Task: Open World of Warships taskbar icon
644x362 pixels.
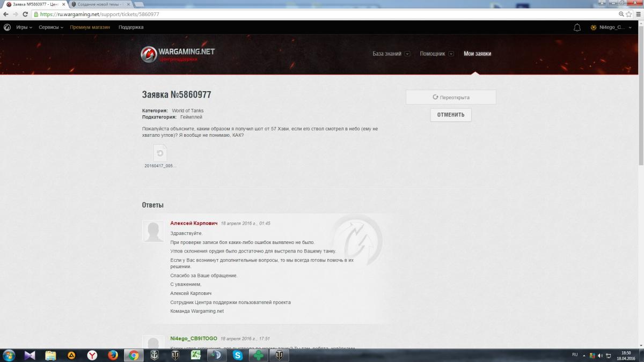Action: (x=155, y=355)
